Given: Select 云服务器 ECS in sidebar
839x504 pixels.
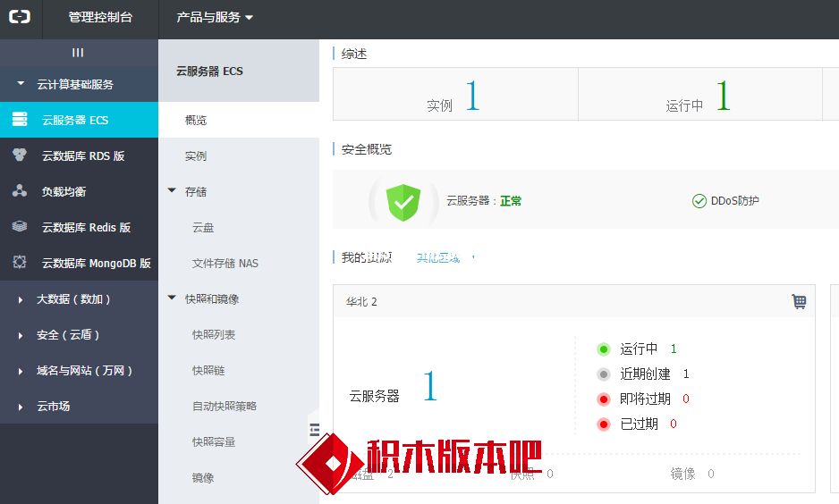Looking at the screenshot, I should pyautogui.click(x=80, y=120).
